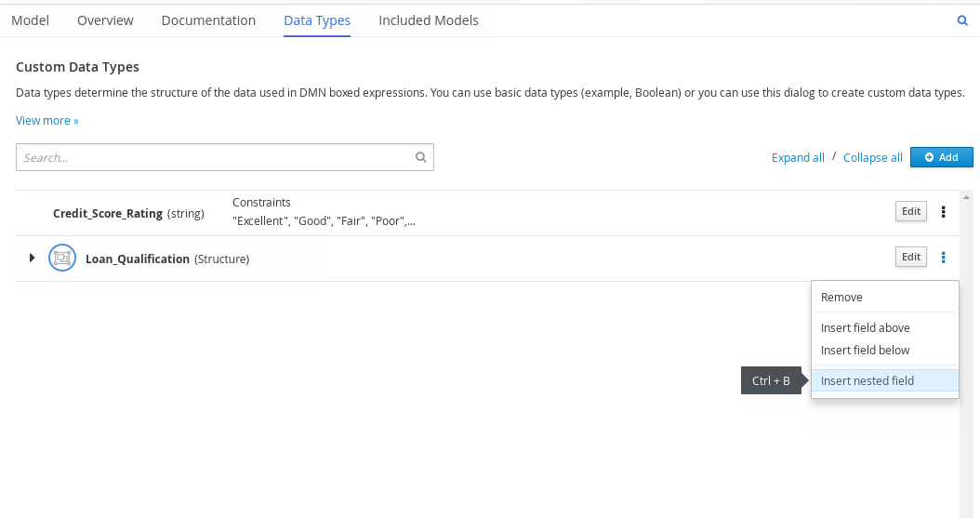The height and width of the screenshot is (518, 980).
Task: Click the magnifier icon in search box
Action: pos(420,158)
